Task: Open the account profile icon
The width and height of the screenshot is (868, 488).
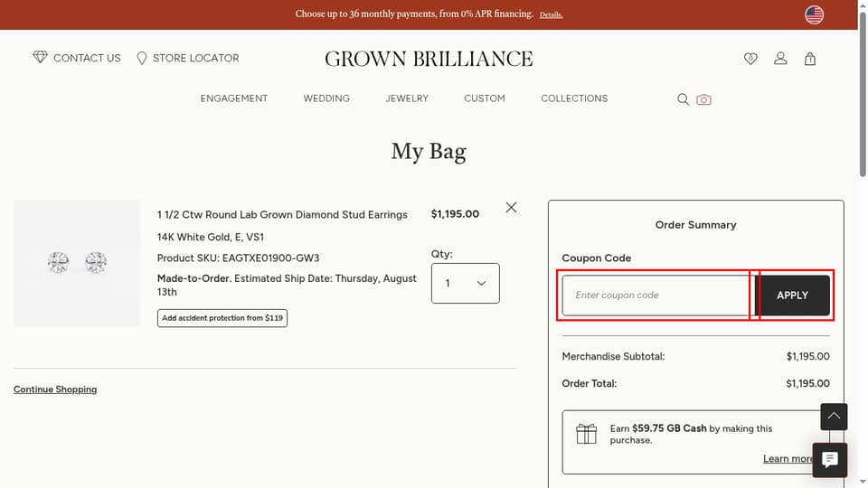Action: click(780, 58)
